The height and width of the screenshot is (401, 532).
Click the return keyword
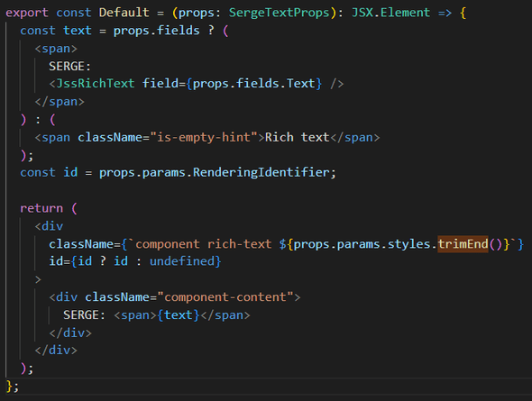coord(41,208)
